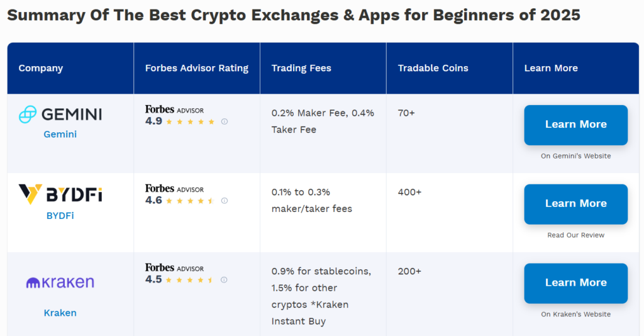This screenshot has width=644, height=336.
Task: Click info icon beside BYDFi 4.6 rating
Action: point(225,201)
